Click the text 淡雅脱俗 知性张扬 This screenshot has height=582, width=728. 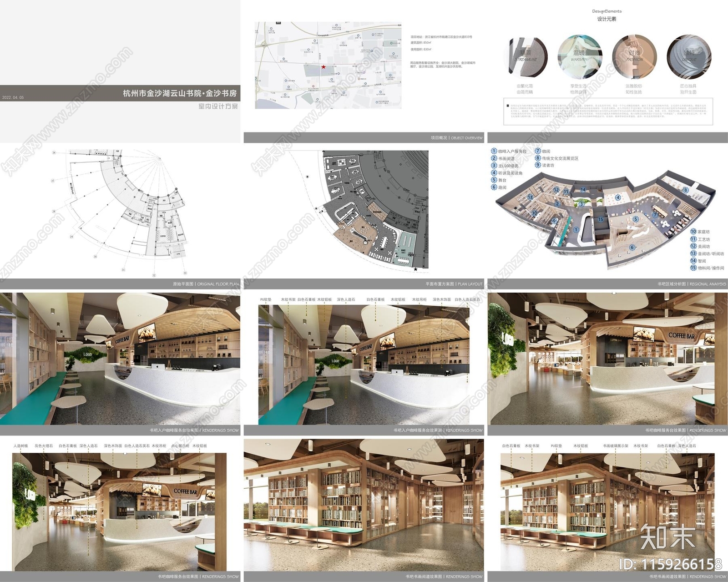[x=633, y=89]
